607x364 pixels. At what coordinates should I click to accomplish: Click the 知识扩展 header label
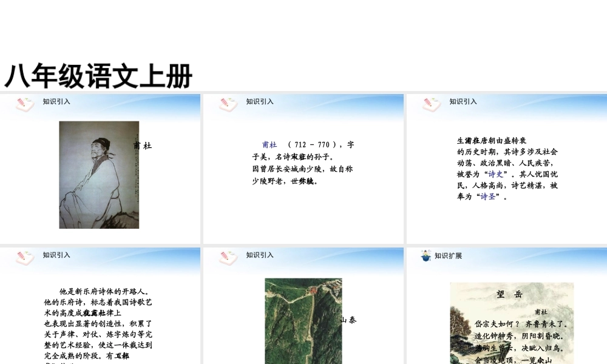pos(449,255)
